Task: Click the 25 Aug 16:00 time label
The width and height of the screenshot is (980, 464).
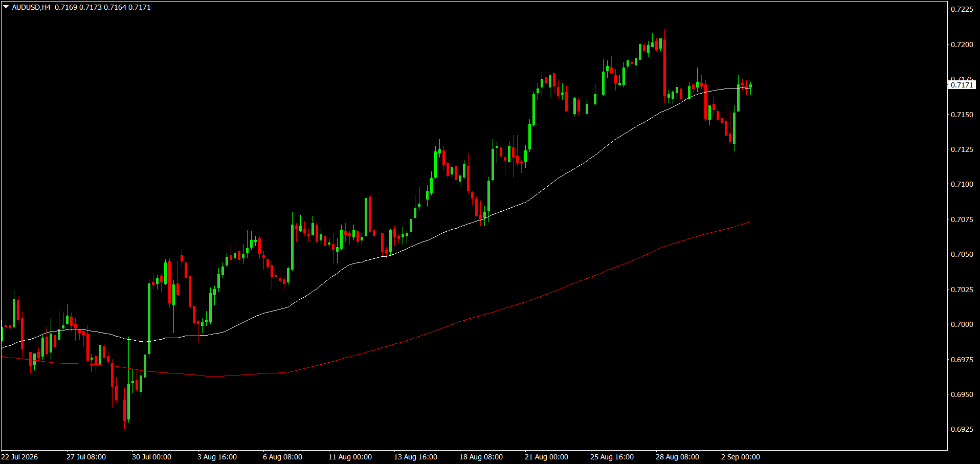Action: (x=612, y=457)
